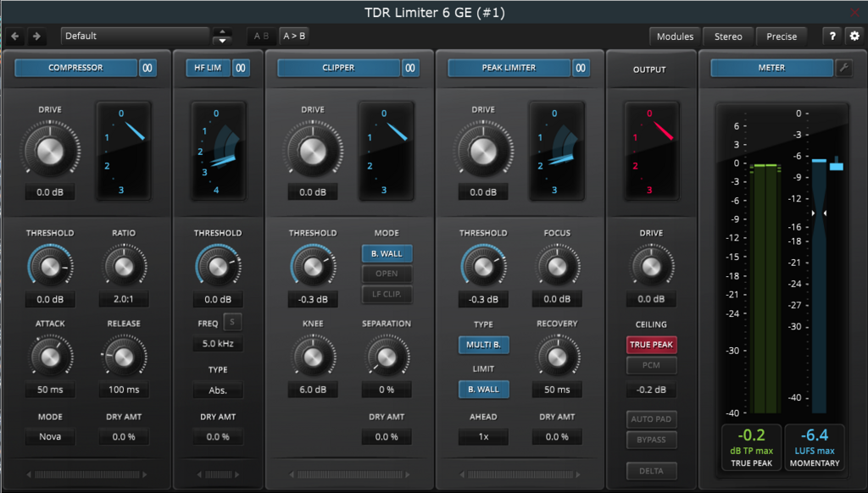The width and height of the screenshot is (868, 493).
Task: Click the Clipper section scroll right arrow
Action: pos(408,474)
